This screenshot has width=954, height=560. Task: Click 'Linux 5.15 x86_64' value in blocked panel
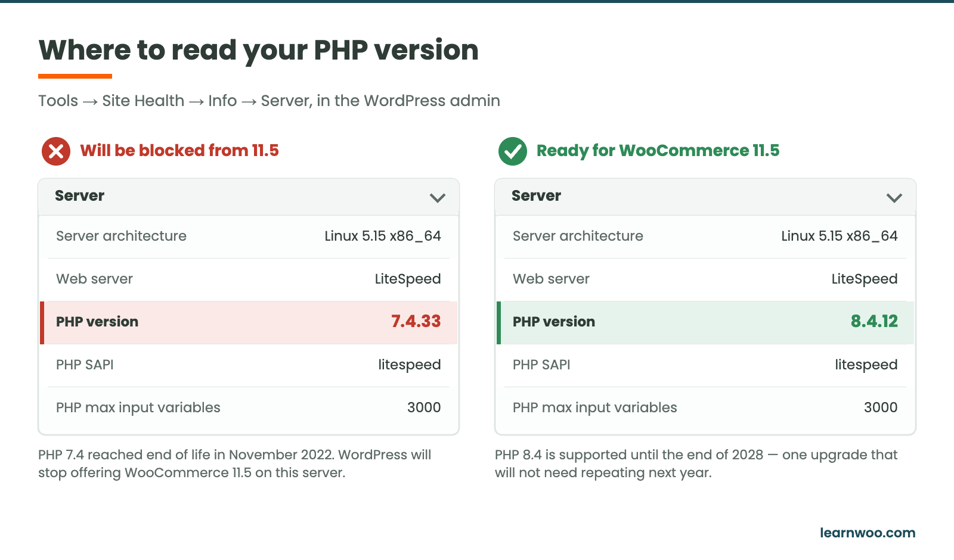(383, 236)
